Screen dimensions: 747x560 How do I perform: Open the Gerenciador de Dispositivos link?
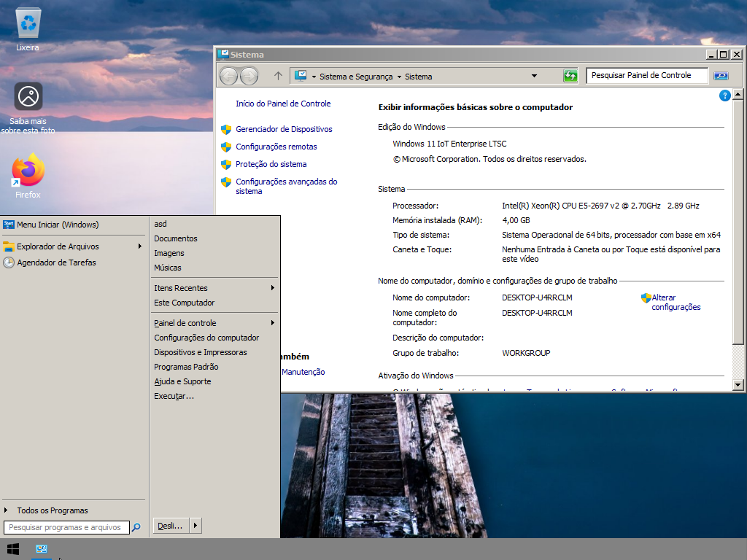[284, 129]
